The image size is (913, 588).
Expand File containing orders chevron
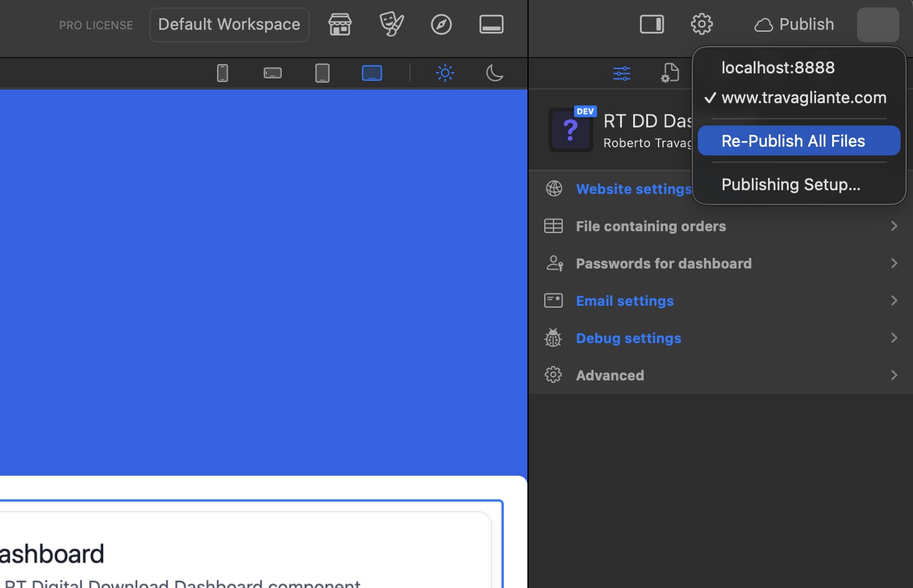coord(894,226)
